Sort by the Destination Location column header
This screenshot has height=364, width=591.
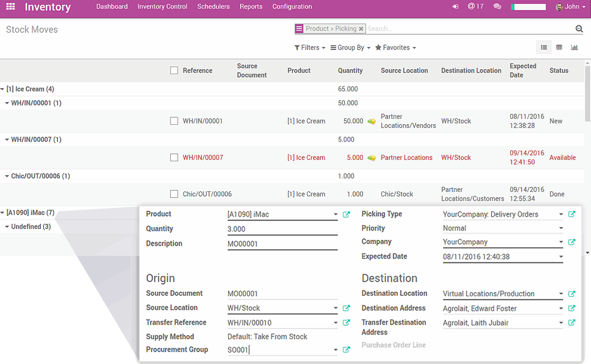[471, 70]
